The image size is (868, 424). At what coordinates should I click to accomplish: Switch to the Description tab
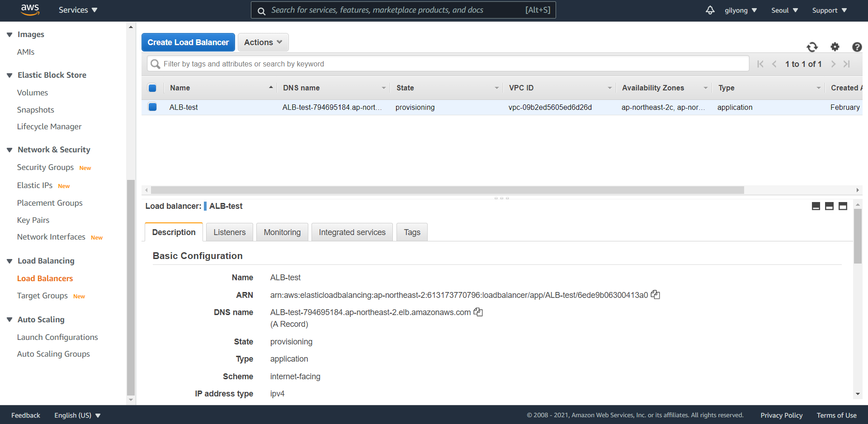pyautogui.click(x=174, y=232)
